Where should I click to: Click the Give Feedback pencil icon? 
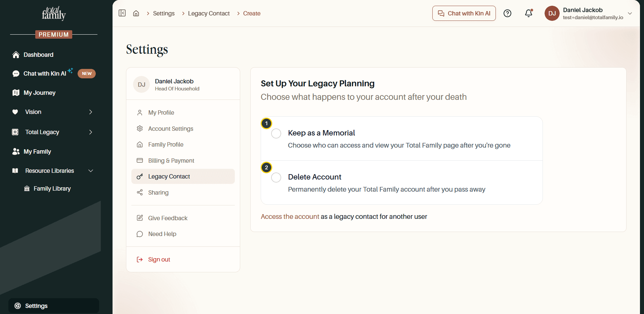click(x=140, y=218)
